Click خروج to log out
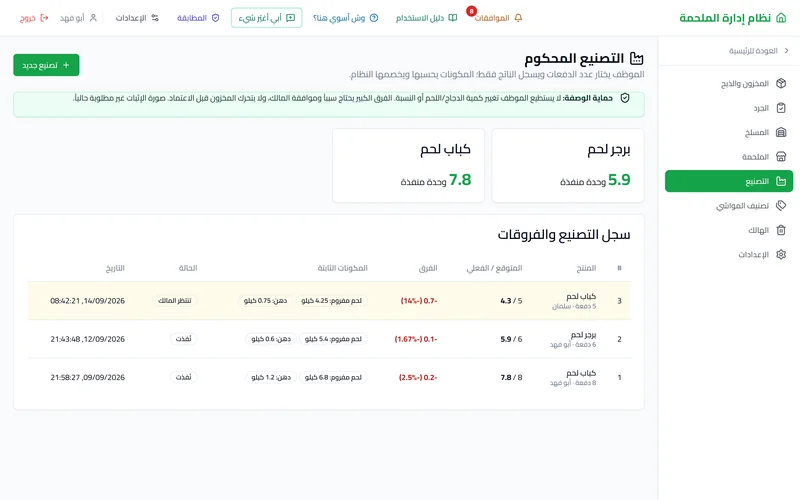 point(28,18)
